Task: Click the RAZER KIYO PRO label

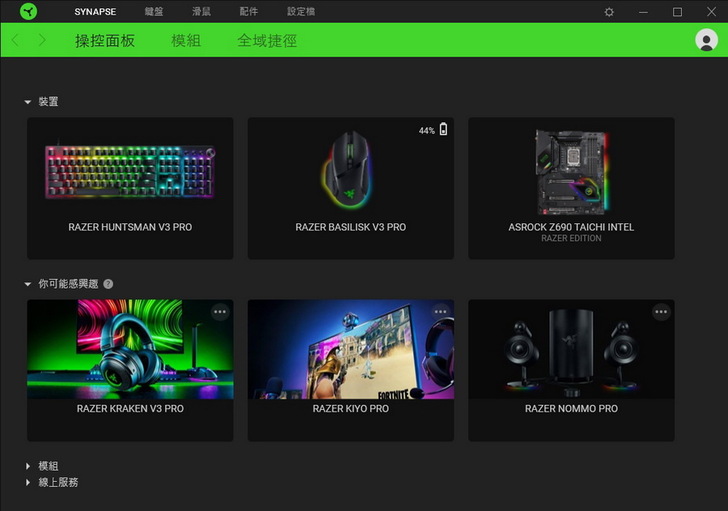Action: tap(351, 408)
